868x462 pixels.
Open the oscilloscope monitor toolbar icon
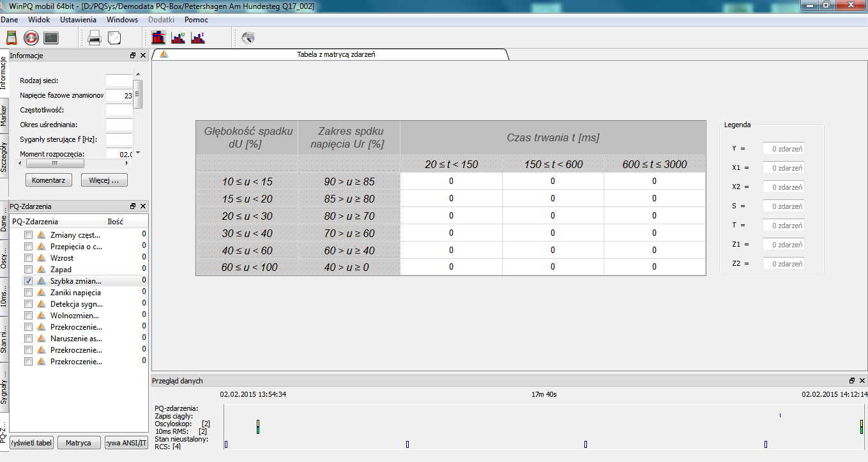point(50,38)
